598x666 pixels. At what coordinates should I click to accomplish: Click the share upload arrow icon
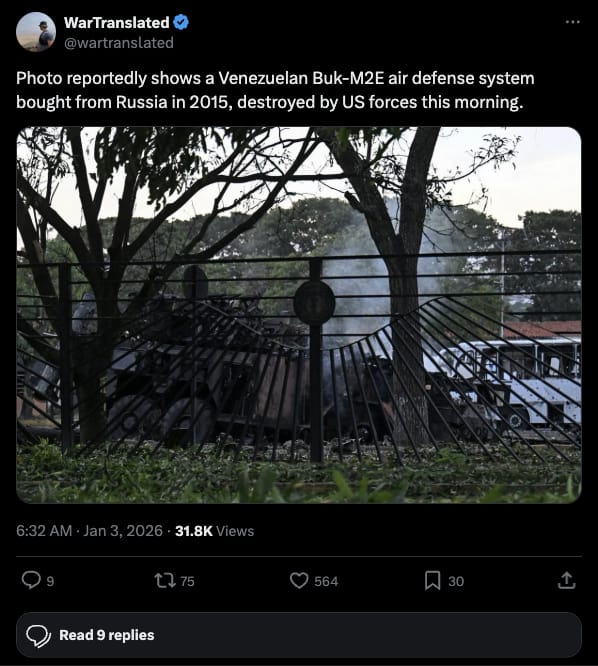[x=566, y=580]
